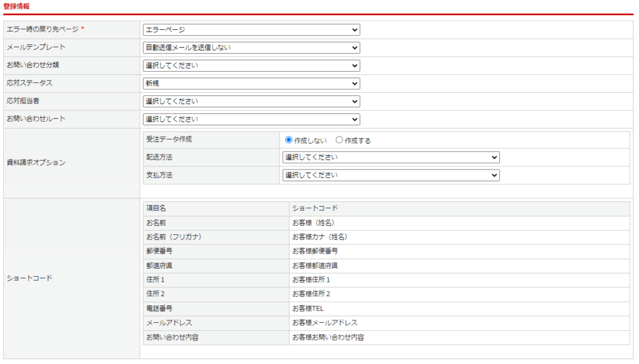Viewport: 639px width, 364px height.
Task: Click the エラー時の戻り先ページ label
Action: 42,29
